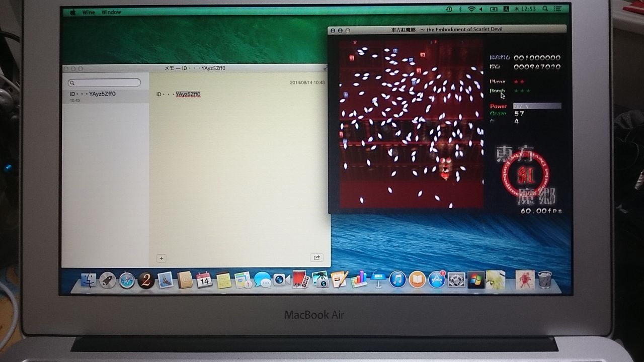Click the red character Dock icon beside Trash
The height and width of the screenshot is (362, 644).
(x=525, y=280)
